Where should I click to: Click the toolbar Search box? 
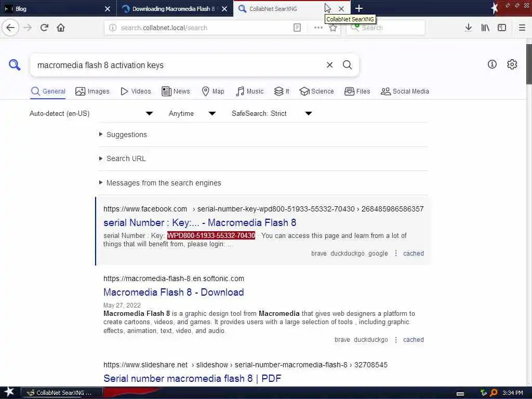click(385, 28)
